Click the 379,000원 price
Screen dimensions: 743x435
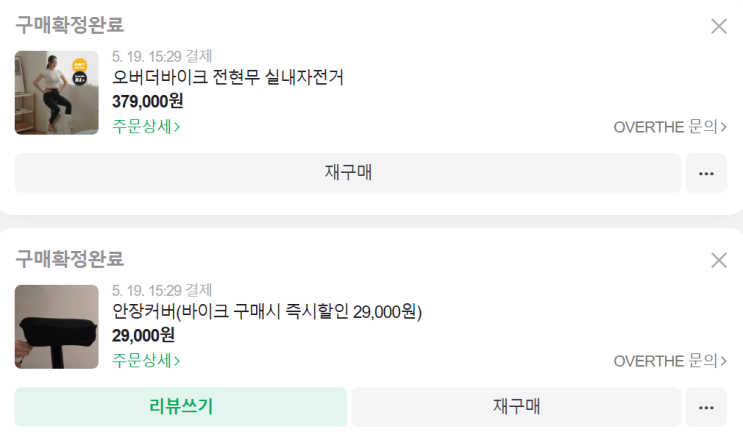[x=147, y=101]
